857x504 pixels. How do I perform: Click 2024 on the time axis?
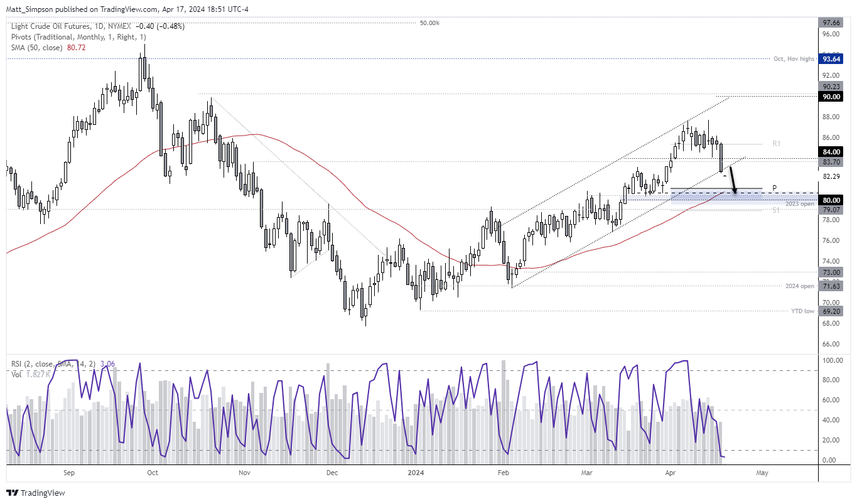click(414, 472)
